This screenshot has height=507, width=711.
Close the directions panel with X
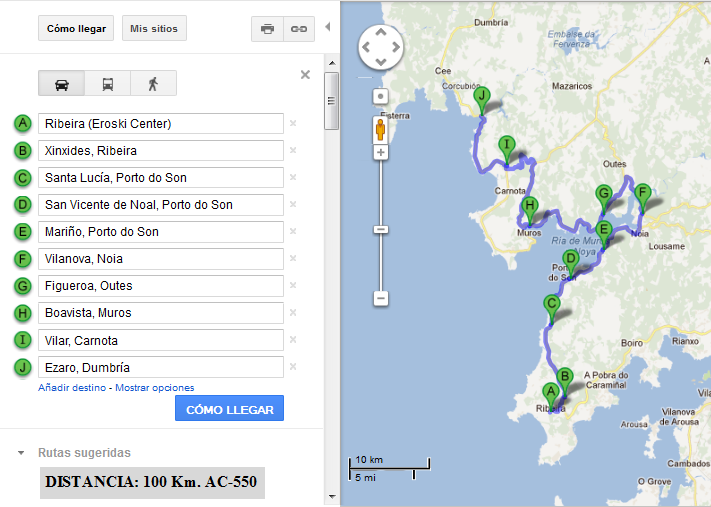tap(305, 75)
